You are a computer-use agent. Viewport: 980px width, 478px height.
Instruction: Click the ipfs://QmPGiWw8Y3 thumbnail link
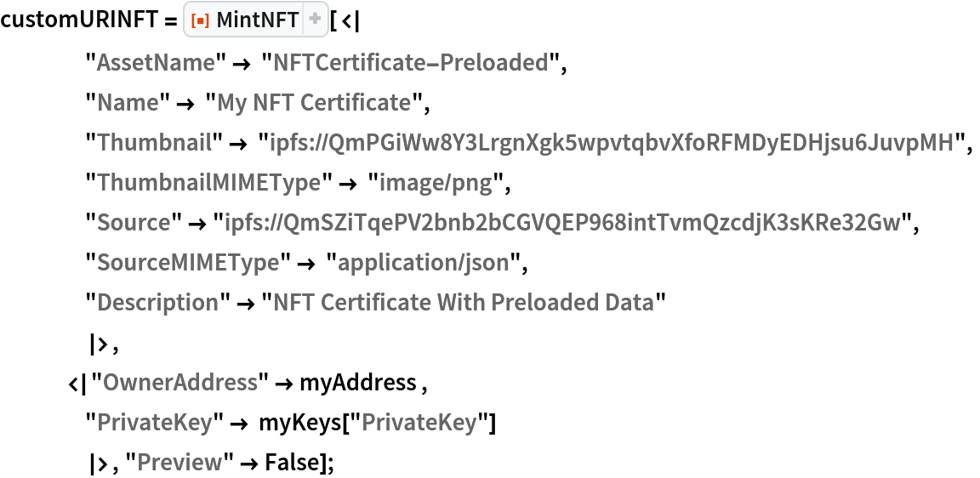(x=611, y=143)
